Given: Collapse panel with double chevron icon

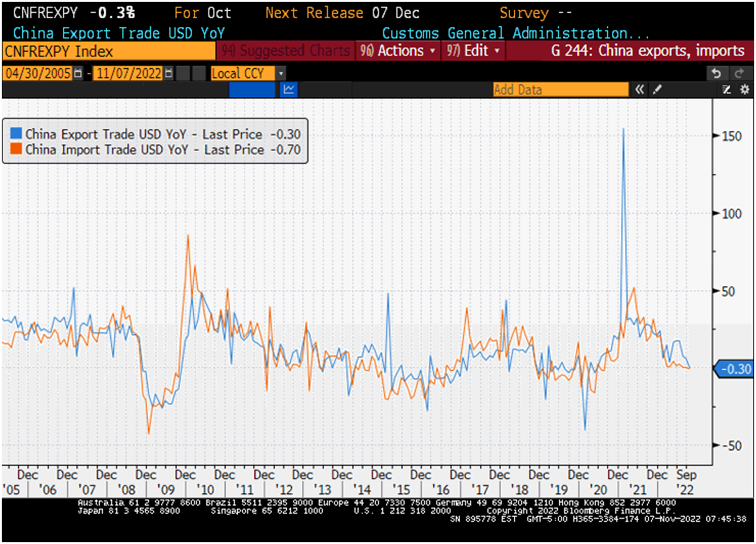Looking at the screenshot, I should (x=640, y=89).
